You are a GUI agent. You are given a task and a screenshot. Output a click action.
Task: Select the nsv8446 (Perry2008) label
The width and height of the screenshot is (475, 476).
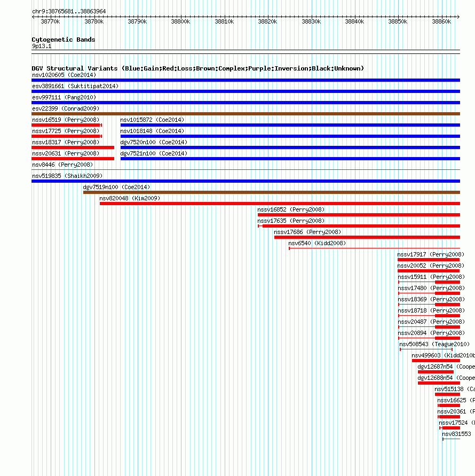[62, 165]
